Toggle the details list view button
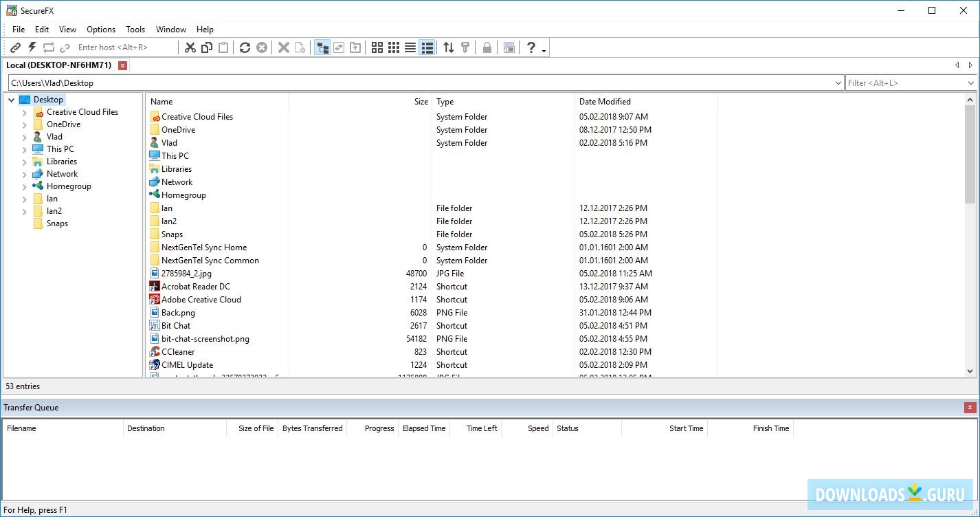980x517 pixels. pyautogui.click(x=427, y=47)
